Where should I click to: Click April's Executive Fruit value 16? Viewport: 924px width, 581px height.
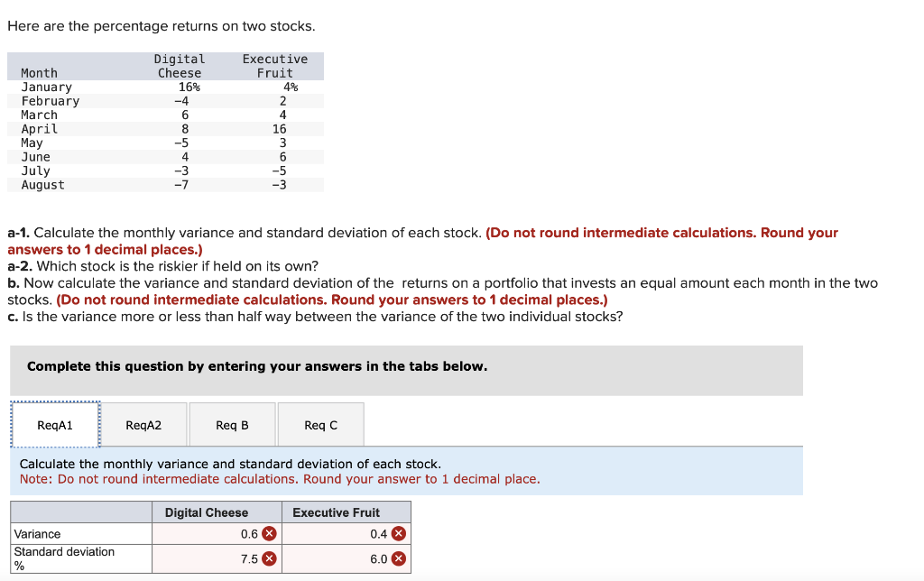(280, 129)
